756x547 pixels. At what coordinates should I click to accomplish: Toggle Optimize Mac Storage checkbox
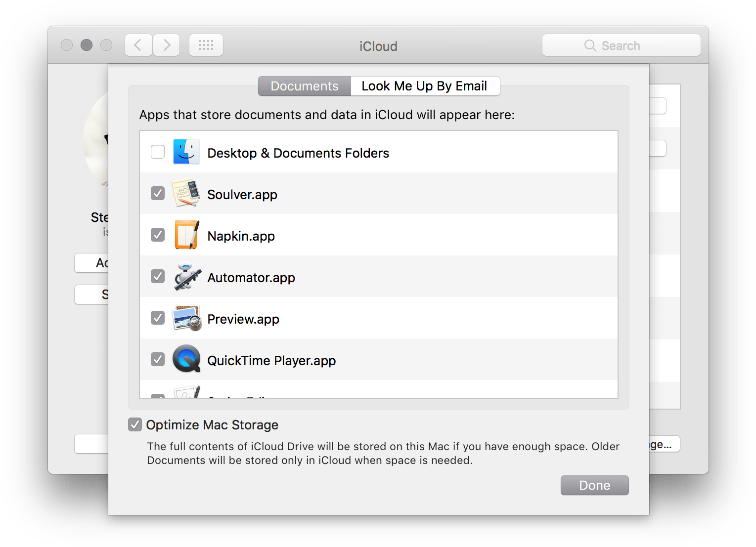(x=135, y=424)
